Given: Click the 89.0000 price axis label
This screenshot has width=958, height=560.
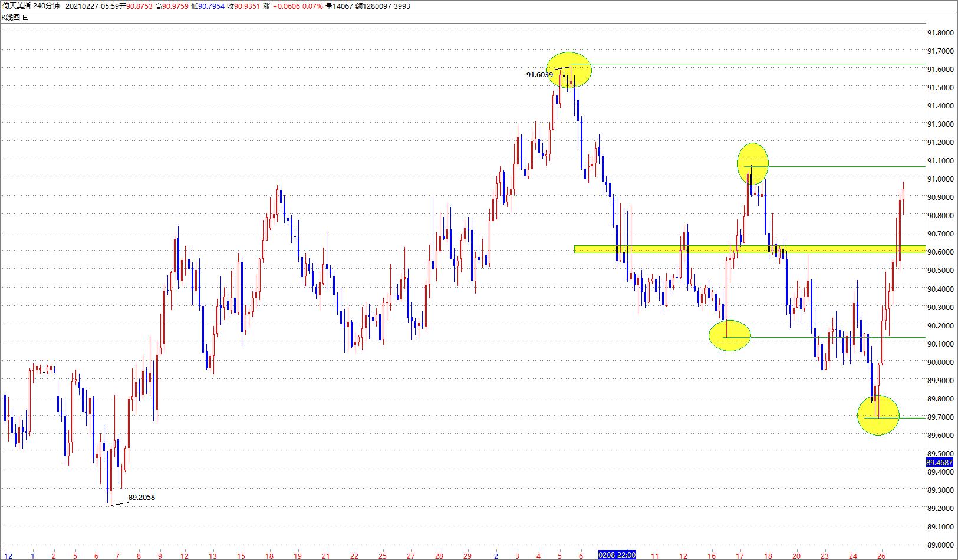Looking at the screenshot, I should 940,545.
